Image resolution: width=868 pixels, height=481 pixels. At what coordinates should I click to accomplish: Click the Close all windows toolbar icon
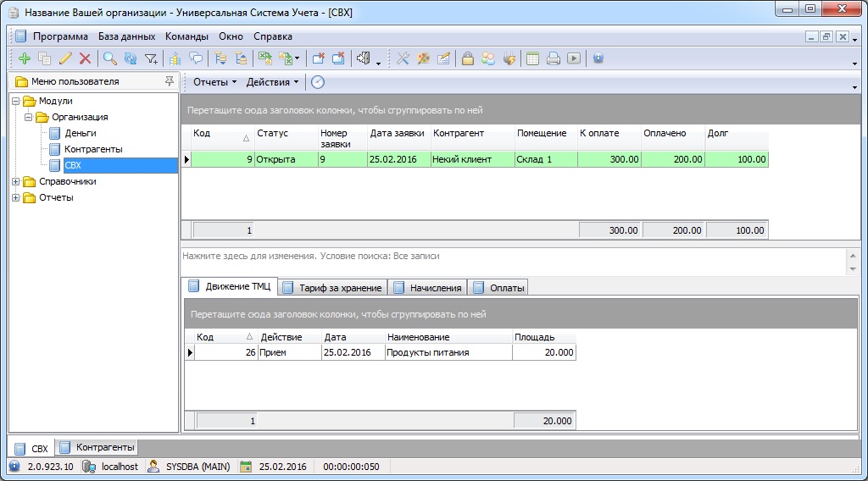(x=338, y=58)
